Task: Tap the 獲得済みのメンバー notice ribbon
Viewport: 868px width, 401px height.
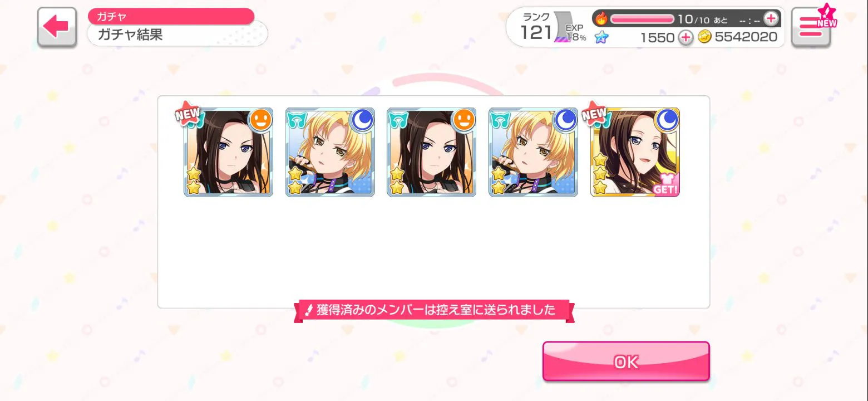Action: click(434, 310)
